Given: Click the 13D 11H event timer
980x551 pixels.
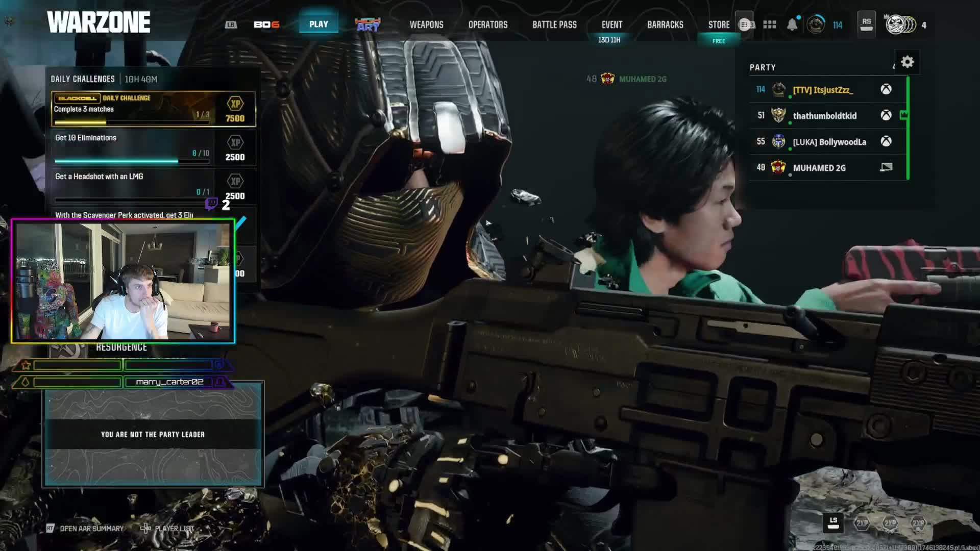Looking at the screenshot, I should click(609, 40).
